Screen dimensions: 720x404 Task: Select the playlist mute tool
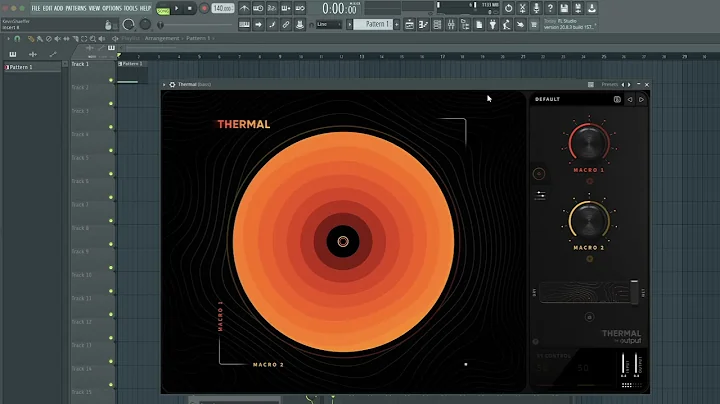click(57, 39)
